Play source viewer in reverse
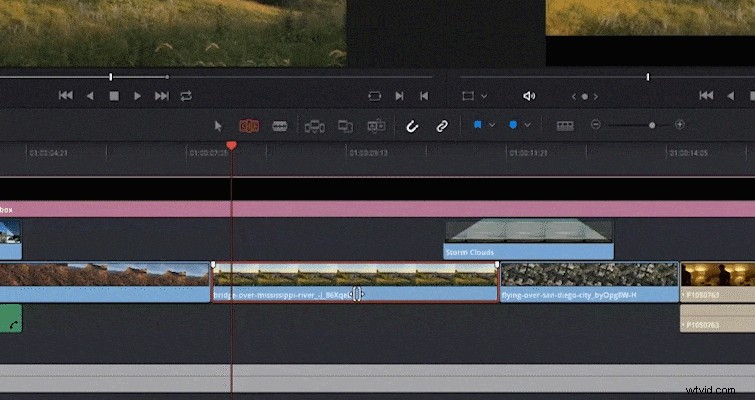Viewport: 755px width, 400px height. coord(90,96)
